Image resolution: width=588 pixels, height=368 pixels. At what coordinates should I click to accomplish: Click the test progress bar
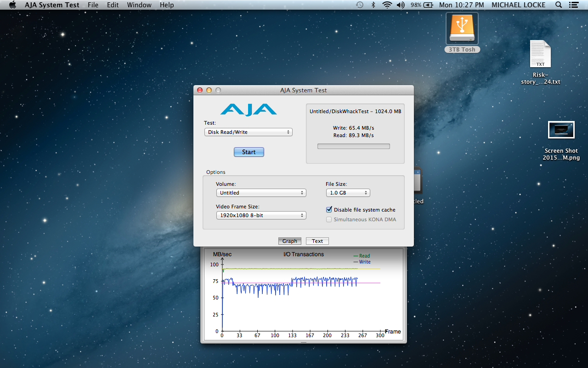[353, 146]
